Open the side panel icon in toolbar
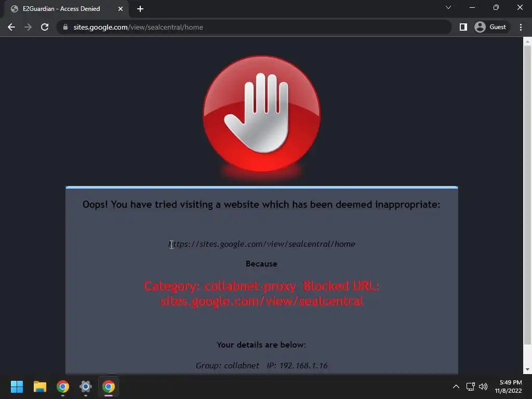The width and height of the screenshot is (532, 399). pyautogui.click(x=463, y=27)
